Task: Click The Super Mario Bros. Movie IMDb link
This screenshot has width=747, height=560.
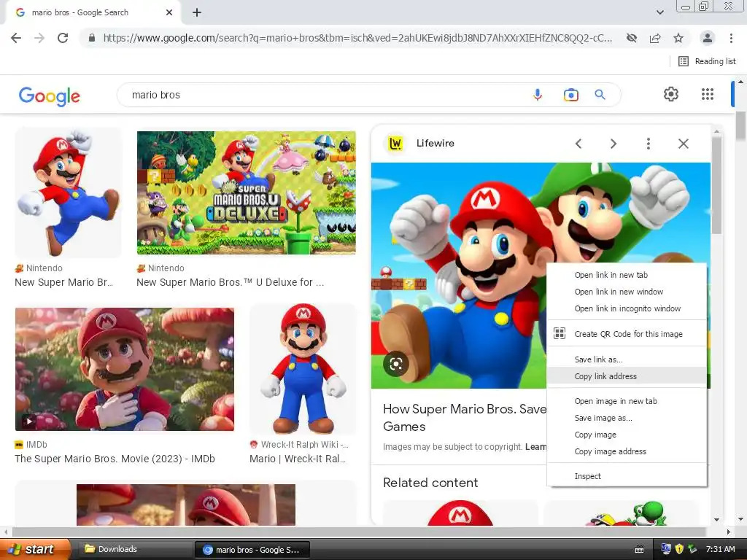Action: (115, 459)
